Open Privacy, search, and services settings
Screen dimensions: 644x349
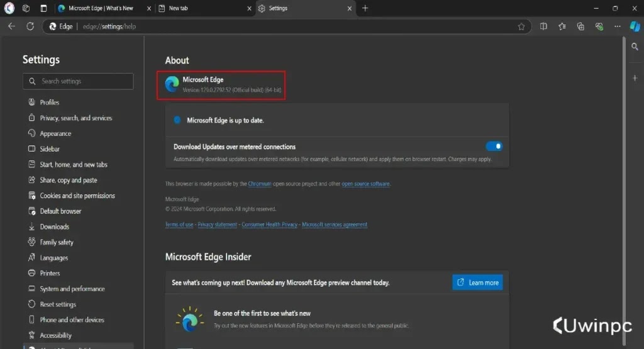pos(75,118)
